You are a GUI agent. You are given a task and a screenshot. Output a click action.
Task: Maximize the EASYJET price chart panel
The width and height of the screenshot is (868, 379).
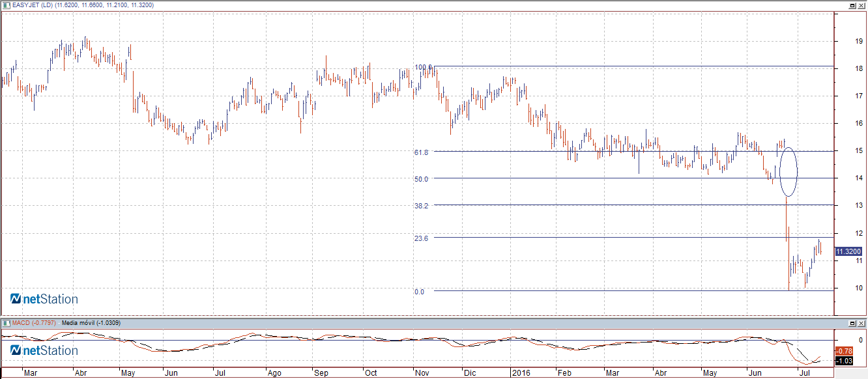[x=852, y=5]
